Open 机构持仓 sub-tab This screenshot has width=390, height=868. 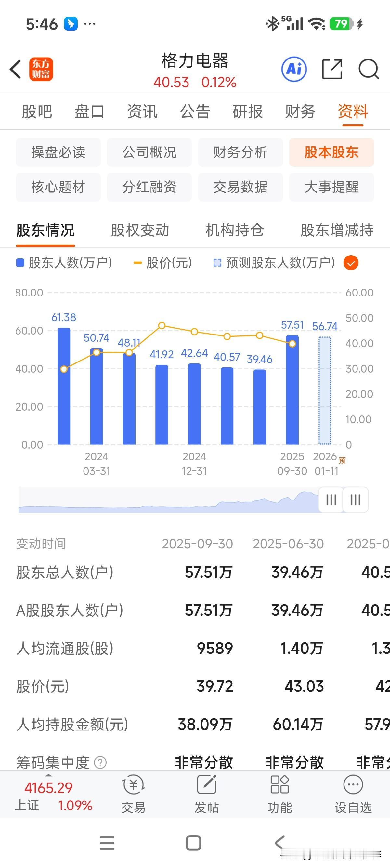[235, 230]
